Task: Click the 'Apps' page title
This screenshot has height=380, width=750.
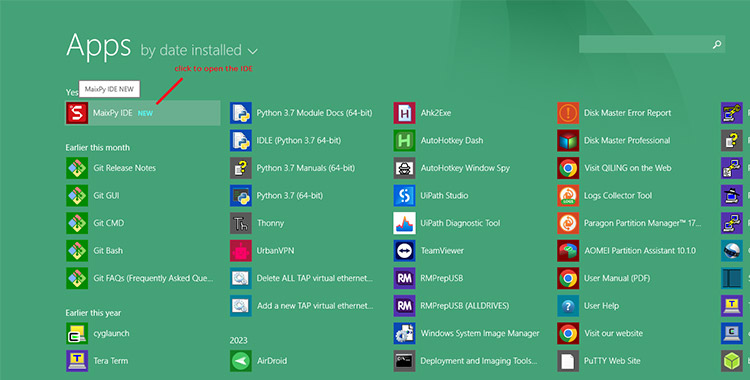Action: click(99, 46)
